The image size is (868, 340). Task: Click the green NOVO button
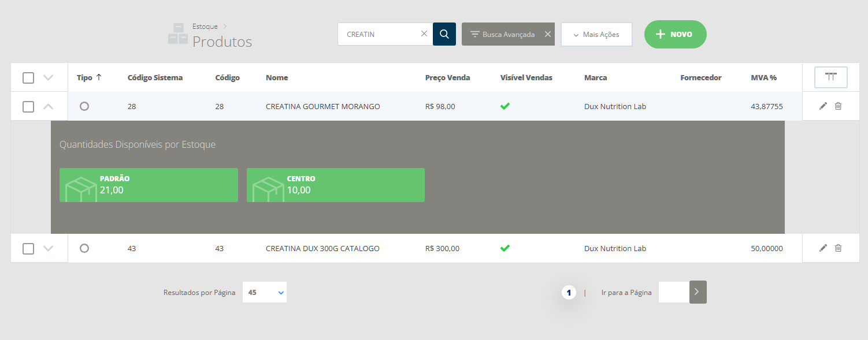[x=675, y=35]
